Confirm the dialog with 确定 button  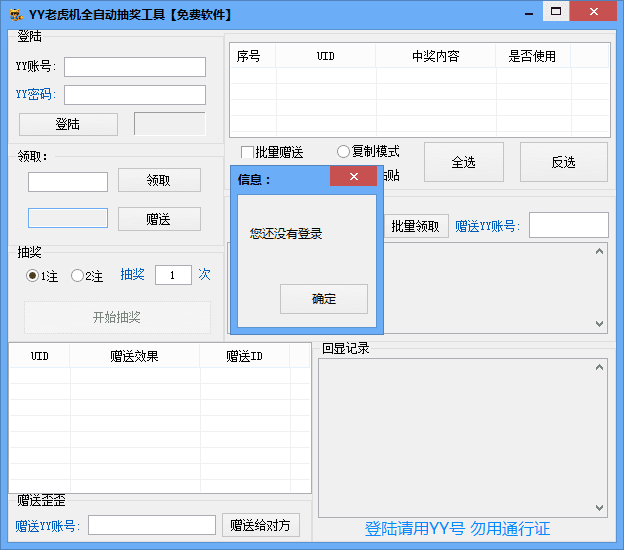[x=324, y=299]
